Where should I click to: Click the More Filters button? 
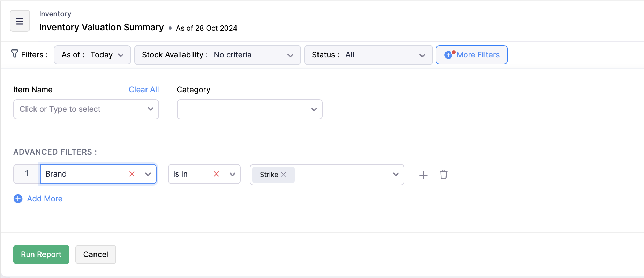point(471,55)
